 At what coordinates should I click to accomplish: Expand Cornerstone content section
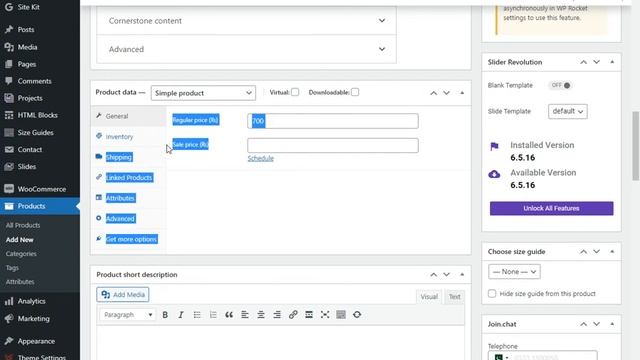point(247,21)
